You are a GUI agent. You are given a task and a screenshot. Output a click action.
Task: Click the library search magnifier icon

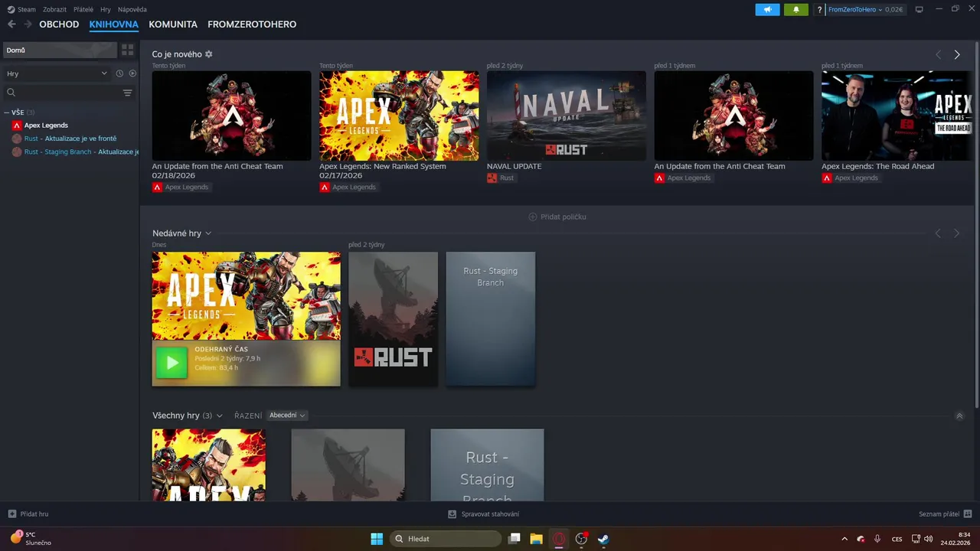pos(11,93)
